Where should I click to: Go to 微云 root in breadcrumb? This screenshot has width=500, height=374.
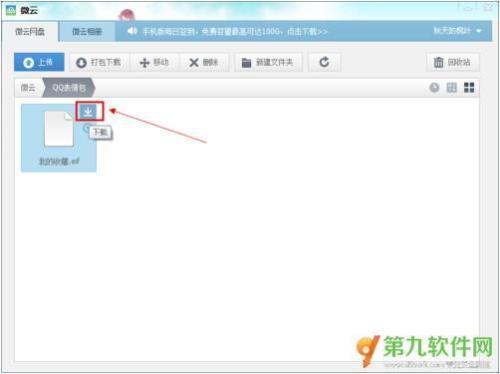(x=28, y=88)
